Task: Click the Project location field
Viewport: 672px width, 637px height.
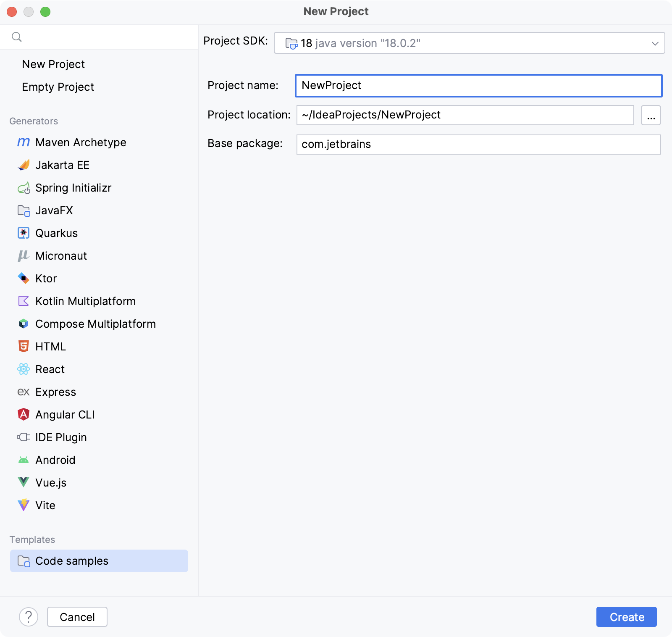Action: pyautogui.click(x=465, y=115)
